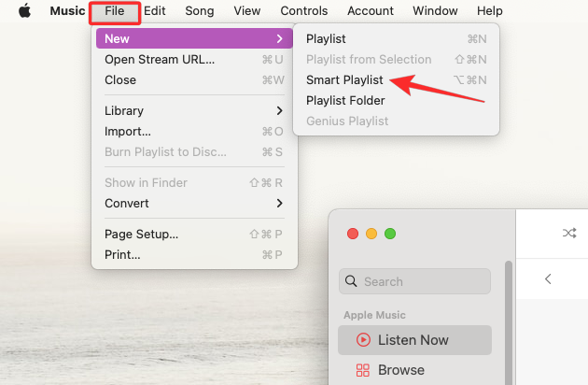Click the Apple logo menu
Image resolution: width=588 pixels, height=385 pixels.
pos(24,11)
